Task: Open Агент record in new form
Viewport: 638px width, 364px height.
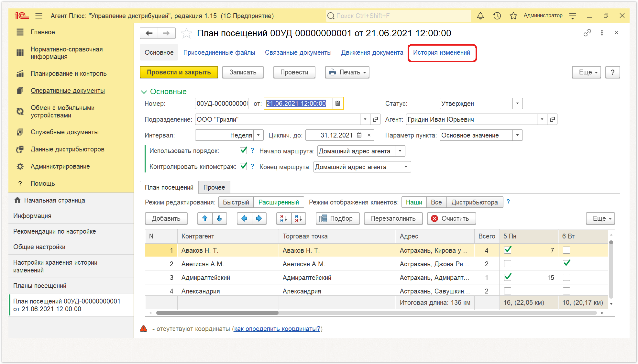Action: pyautogui.click(x=552, y=119)
